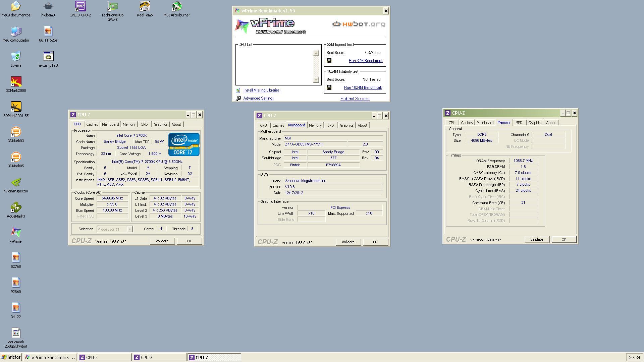Open CPU tab in right CPU-Z window
644x362 pixels.
pyautogui.click(x=452, y=123)
